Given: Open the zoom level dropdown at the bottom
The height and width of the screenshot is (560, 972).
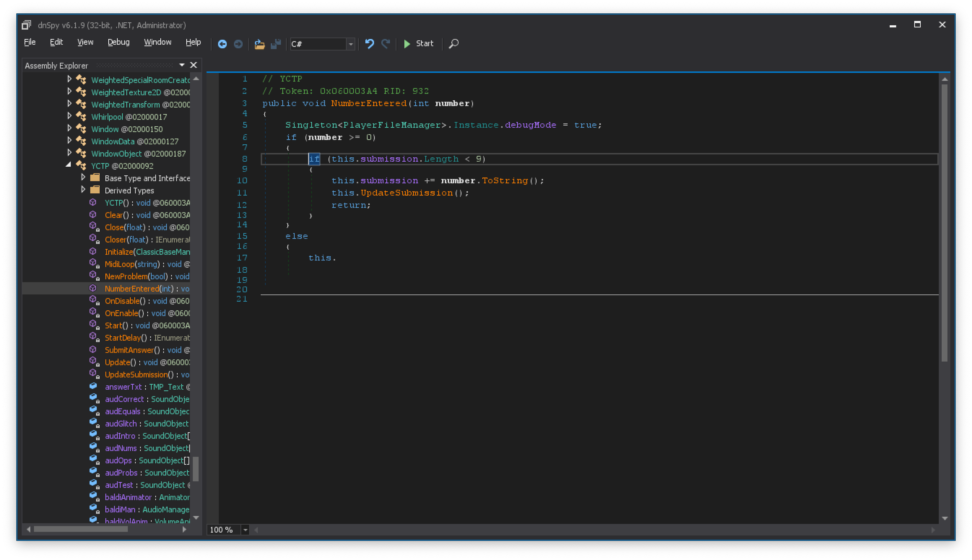Looking at the screenshot, I should click(245, 530).
